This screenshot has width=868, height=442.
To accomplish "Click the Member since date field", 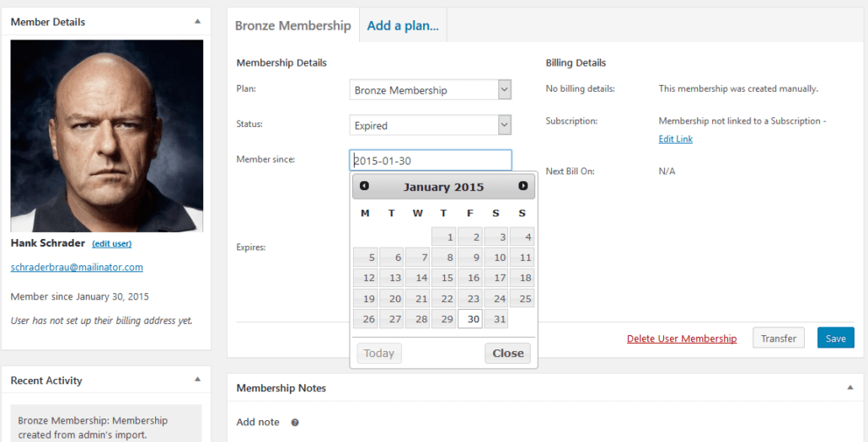I will [x=430, y=161].
